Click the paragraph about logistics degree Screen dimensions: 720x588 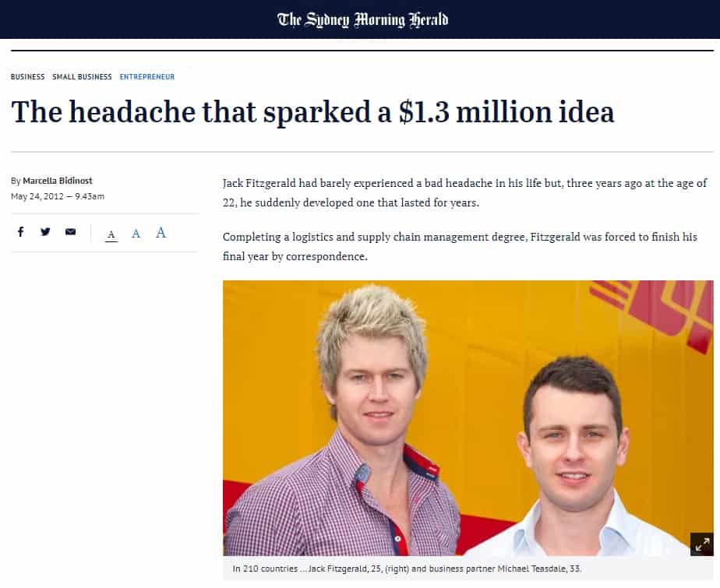(x=460, y=246)
